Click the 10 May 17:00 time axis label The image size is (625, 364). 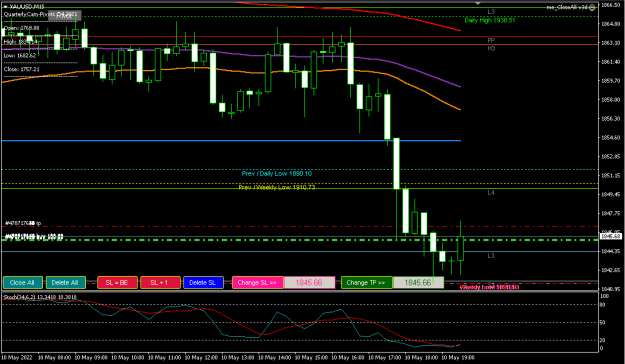(384, 358)
